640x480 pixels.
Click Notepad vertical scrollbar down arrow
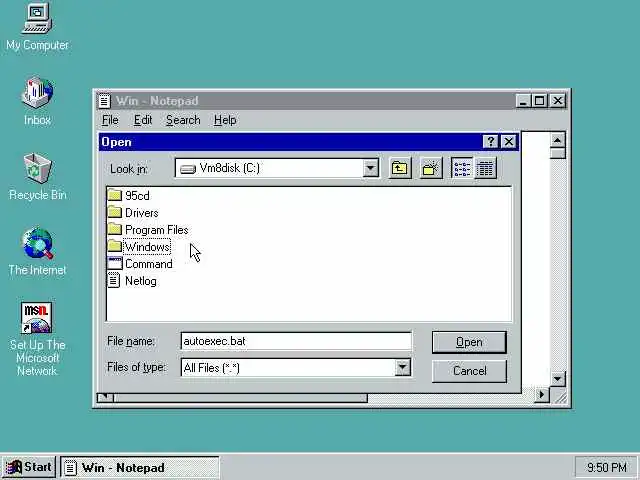557,379
